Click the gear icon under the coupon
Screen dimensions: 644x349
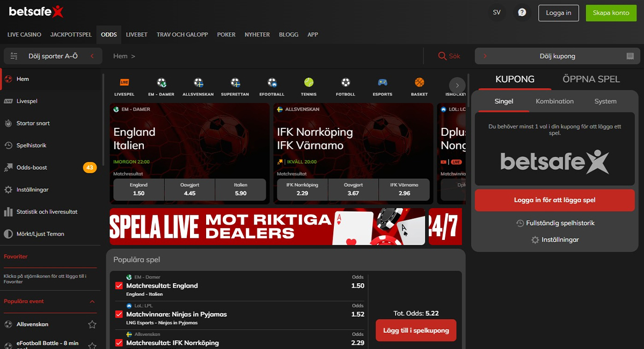[535, 240]
